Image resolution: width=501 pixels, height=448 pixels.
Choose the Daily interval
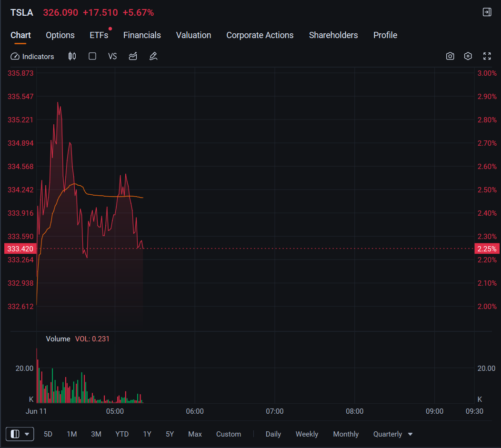coord(273,434)
